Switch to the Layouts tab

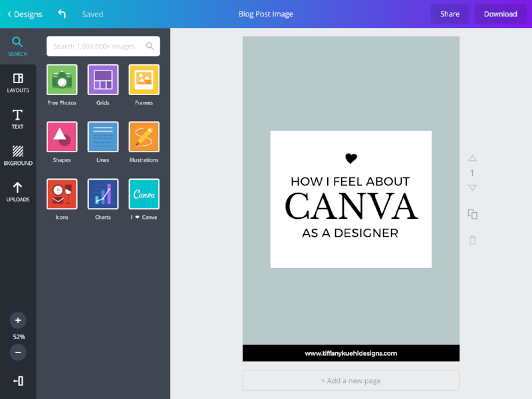point(18,82)
